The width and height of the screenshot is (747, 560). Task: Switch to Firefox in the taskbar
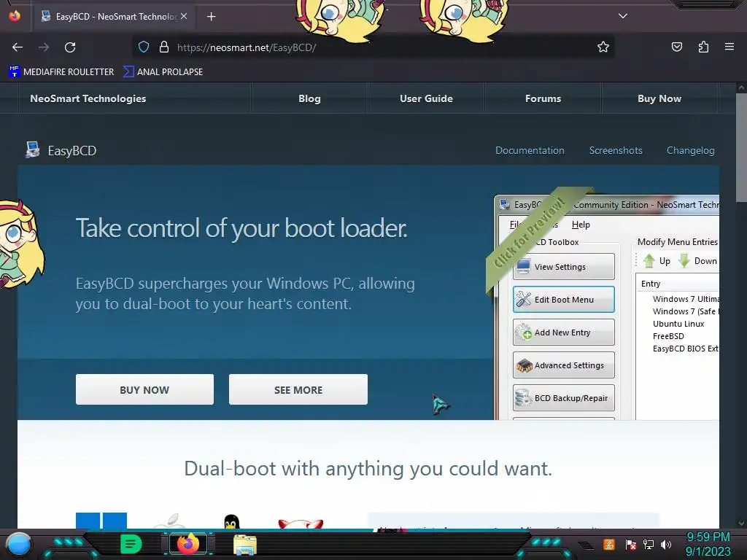187,544
